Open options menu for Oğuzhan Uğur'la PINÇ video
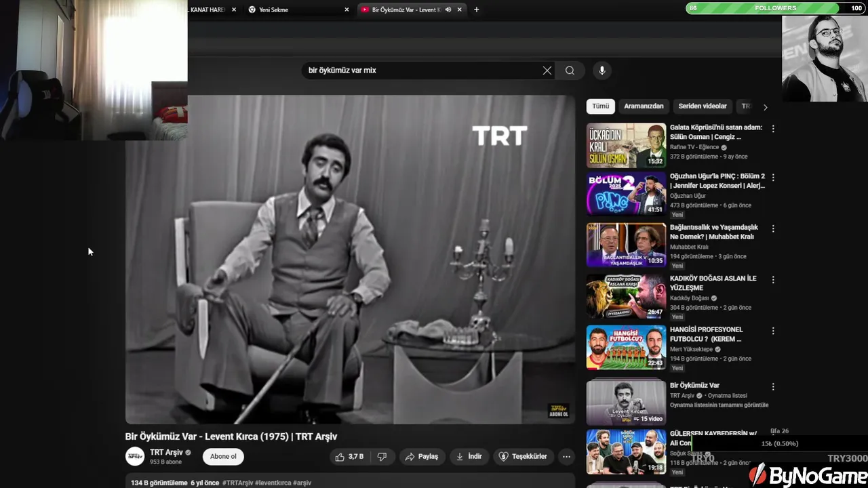Viewport: 868px width, 488px height. 773,177
